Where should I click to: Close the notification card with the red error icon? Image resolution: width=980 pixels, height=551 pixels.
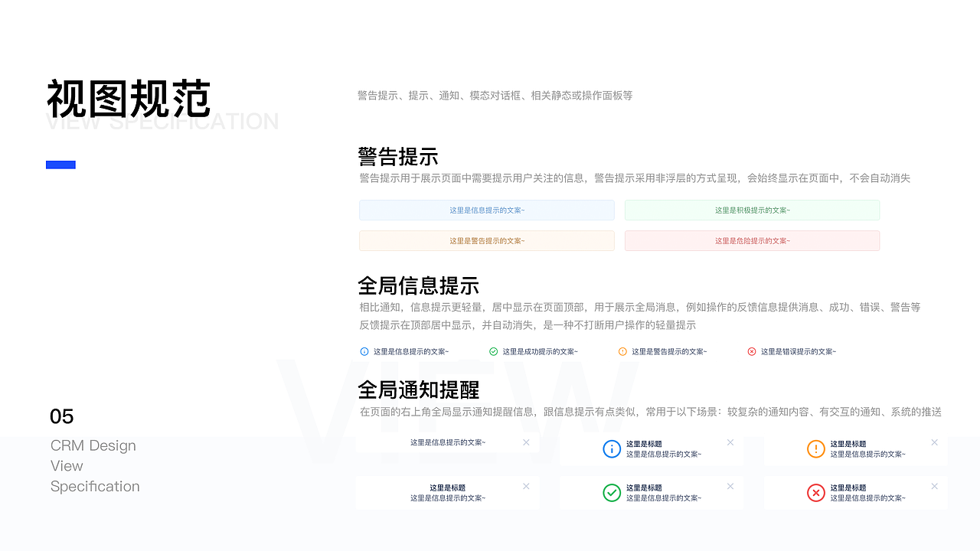click(935, 486)
